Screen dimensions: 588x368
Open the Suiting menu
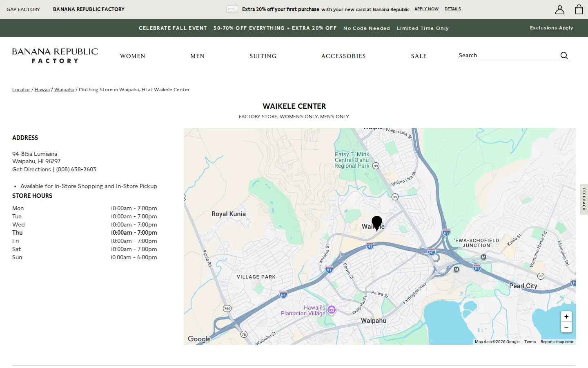point(263,56)
